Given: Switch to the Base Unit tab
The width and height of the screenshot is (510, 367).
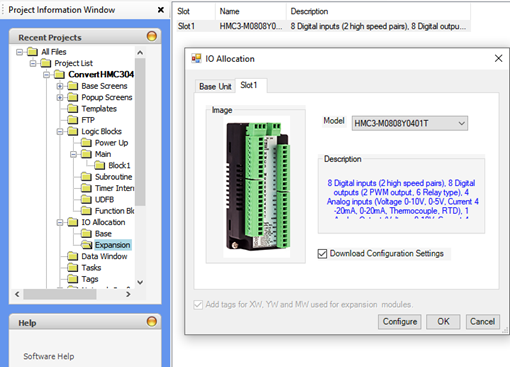Looking at the screenshot, I should coord(215,86).
